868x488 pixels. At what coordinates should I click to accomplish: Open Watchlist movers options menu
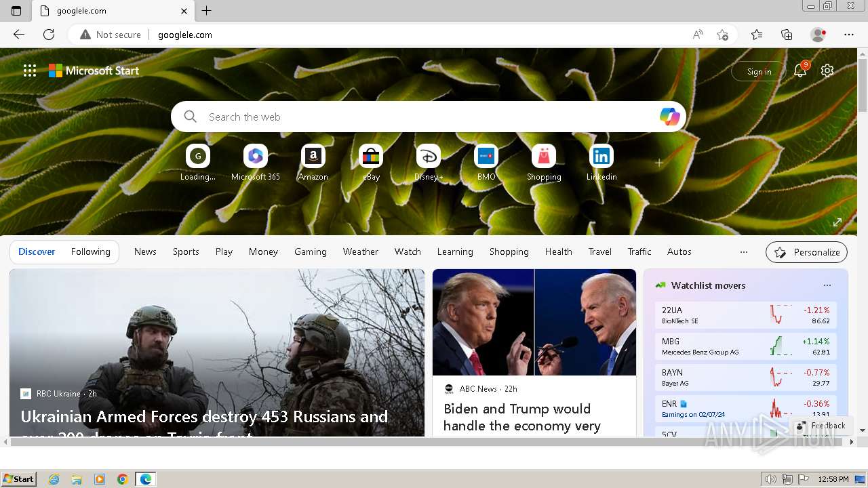(827, 285)
